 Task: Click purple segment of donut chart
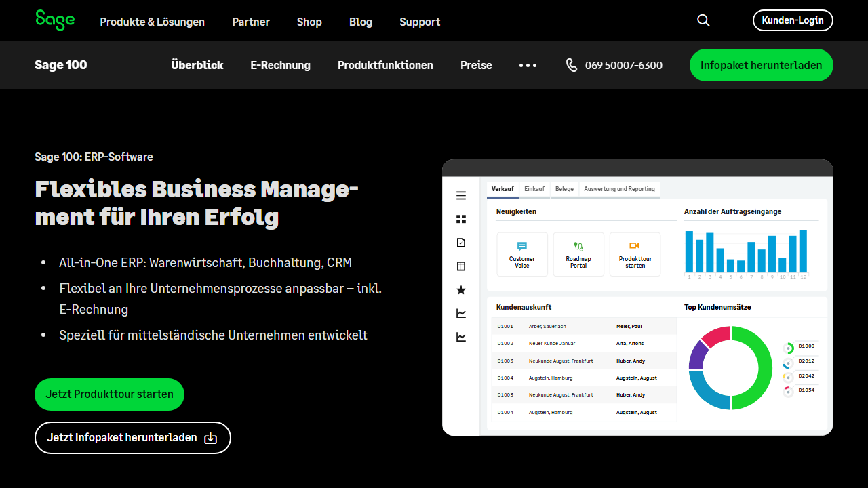point(698,355)
